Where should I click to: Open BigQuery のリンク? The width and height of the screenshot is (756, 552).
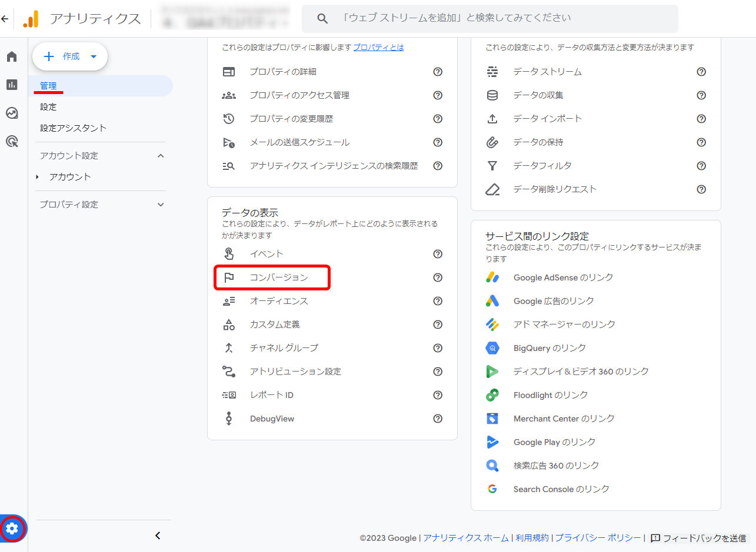pos(549,348)
